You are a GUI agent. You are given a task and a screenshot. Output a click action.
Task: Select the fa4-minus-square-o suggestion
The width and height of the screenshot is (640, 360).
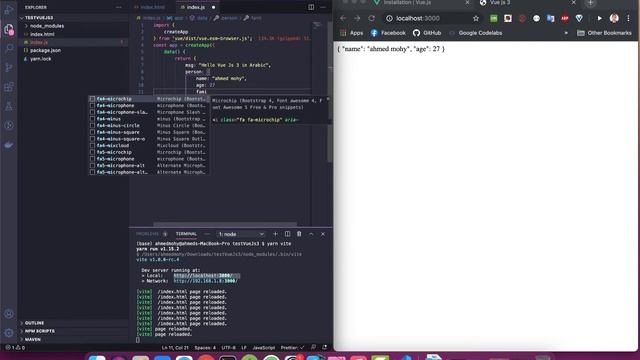[149, 139]
